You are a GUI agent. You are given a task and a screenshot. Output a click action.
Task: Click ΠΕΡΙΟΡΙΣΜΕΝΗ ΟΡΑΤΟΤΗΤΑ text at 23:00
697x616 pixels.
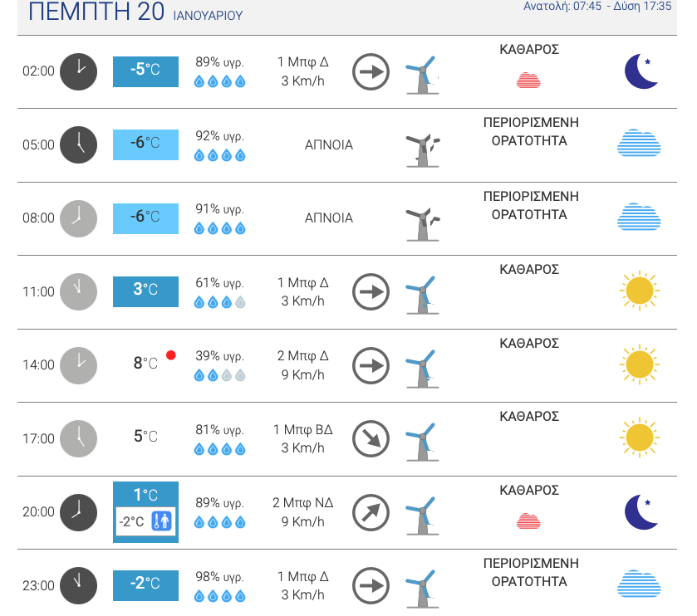[x=531, y=572]
